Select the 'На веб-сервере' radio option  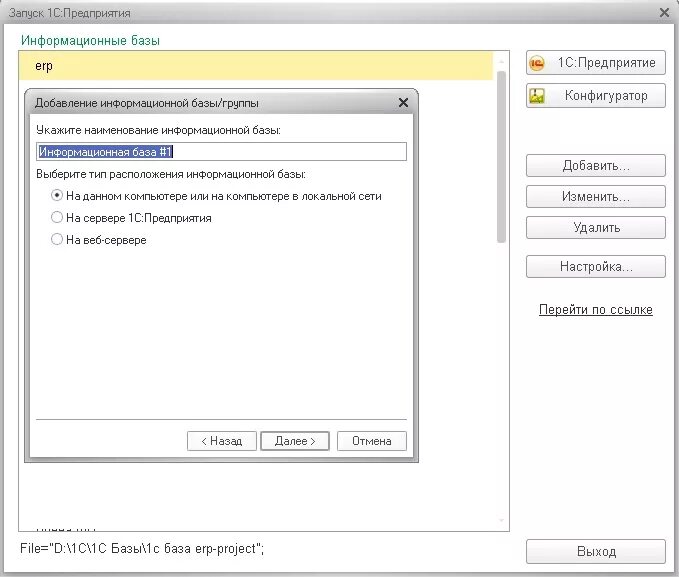(x=57, y=239)
